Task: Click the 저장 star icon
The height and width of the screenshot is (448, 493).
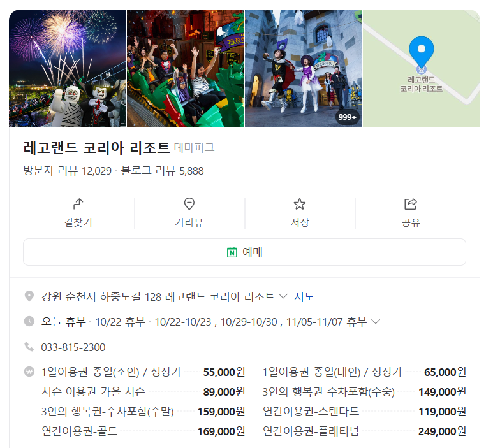Action: (x=300, y=204)
